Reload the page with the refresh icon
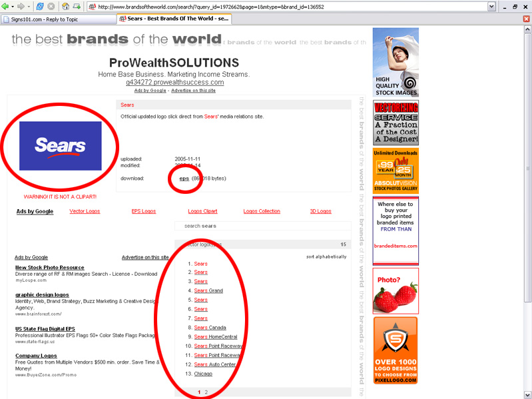The height and width of the screenshot is (399, 532). 40,7
